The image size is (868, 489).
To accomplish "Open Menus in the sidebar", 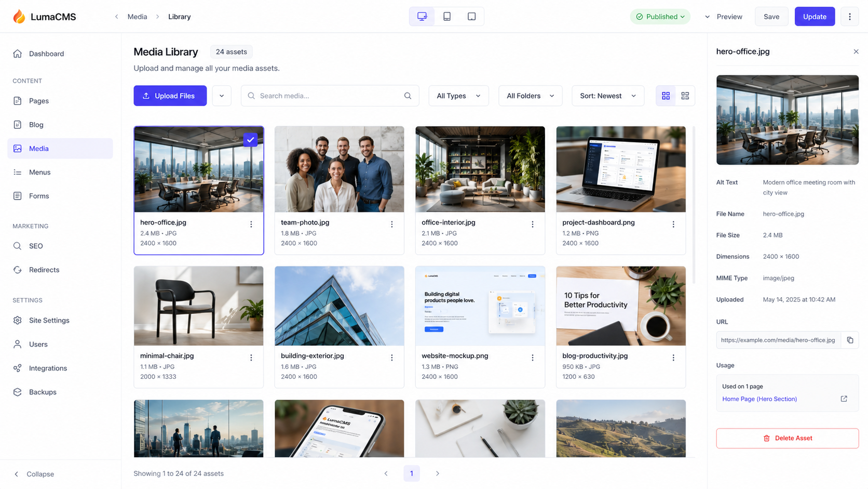I will click(x=60, y=172).
